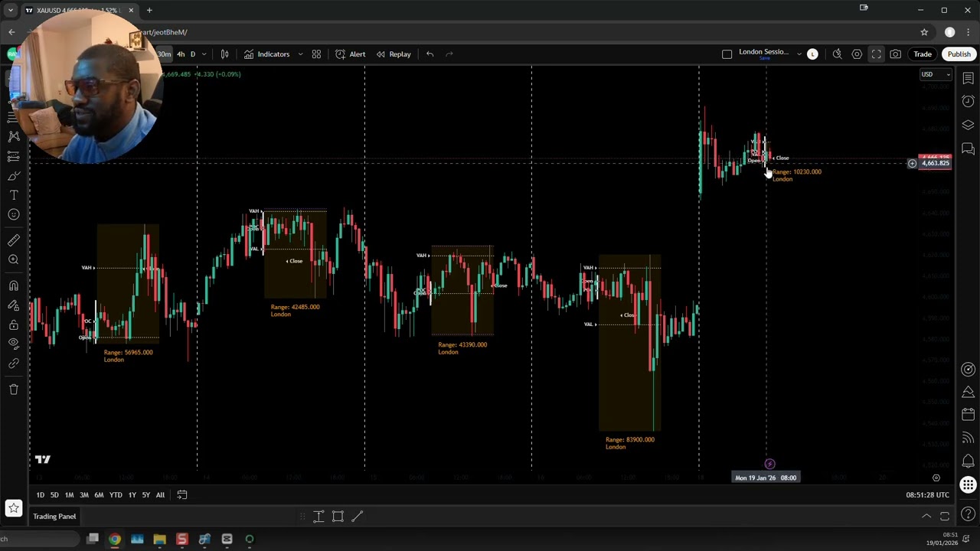The width and height of the screenshot is (980, 551).
Task: Set range to All
Action: 160,495
